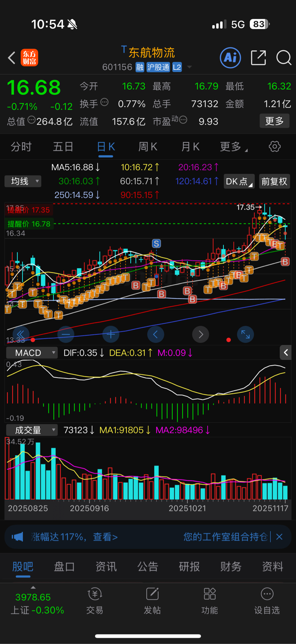Expand chart to fullscreen icon
The height and width of the screenshot is (644, 296).
click(246, 334)
